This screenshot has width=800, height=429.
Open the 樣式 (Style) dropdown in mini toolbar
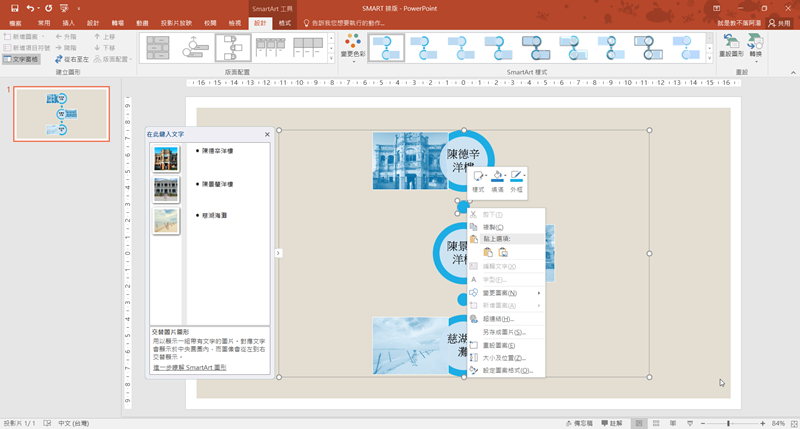[478, 178]
